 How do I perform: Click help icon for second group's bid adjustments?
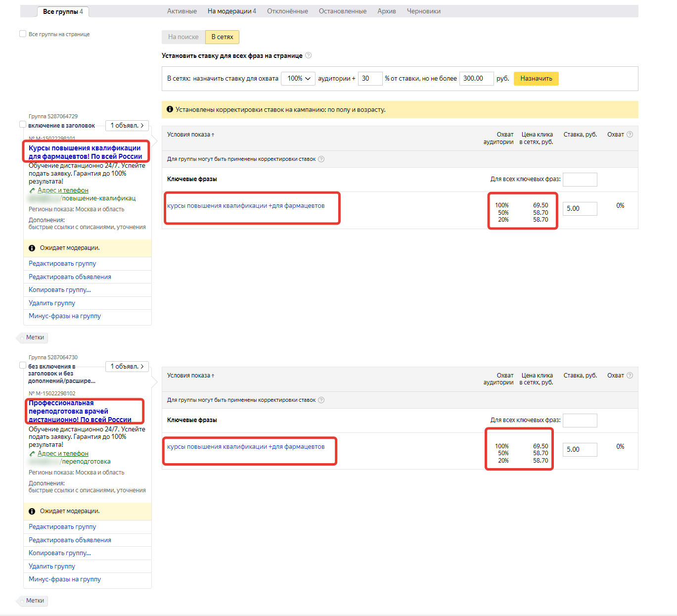point(321,400)
